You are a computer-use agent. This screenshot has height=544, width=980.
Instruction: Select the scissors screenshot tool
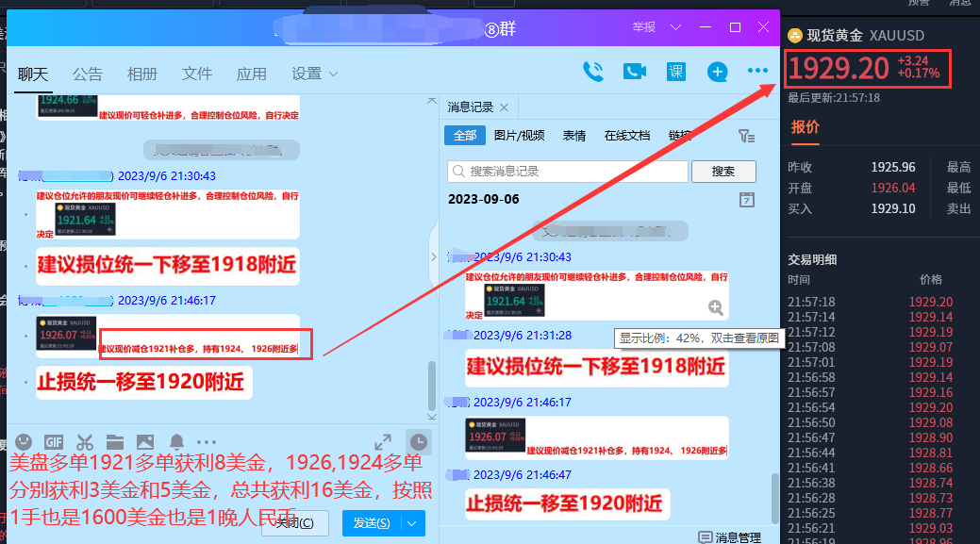coord(84,442)
